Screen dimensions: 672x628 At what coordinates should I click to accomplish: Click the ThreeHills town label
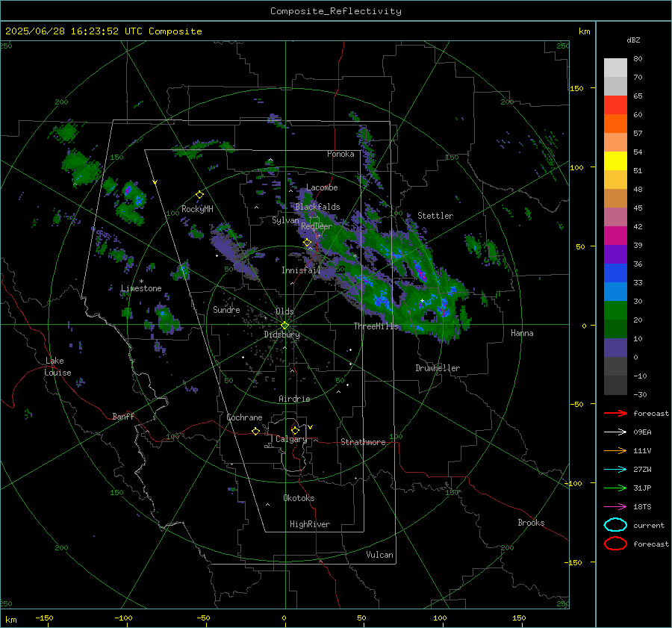coord(376,326)
